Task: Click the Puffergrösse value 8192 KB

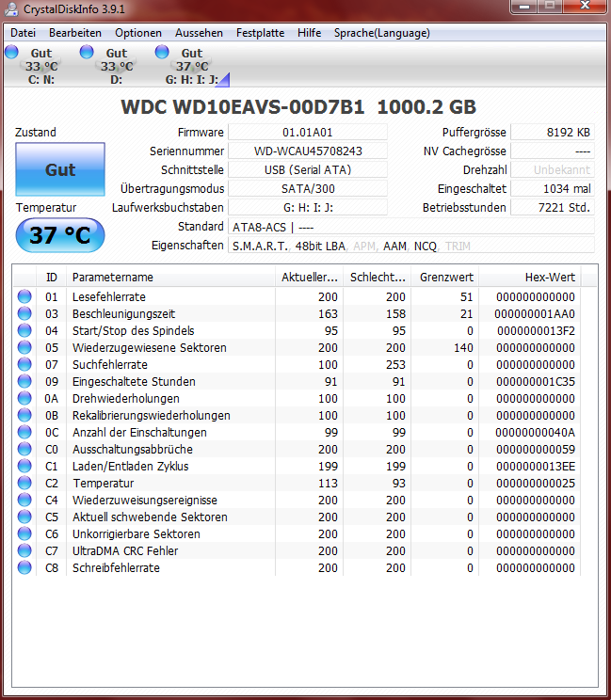Action: 553,133
